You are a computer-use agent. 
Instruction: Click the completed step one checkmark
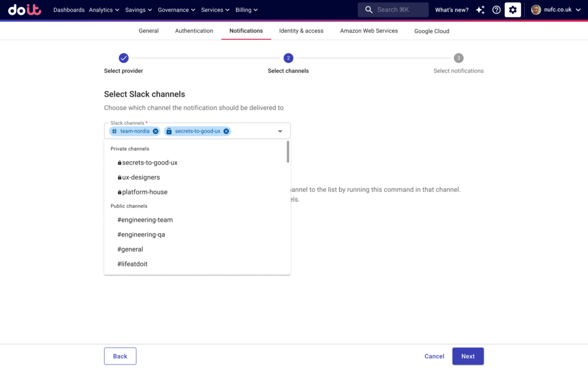tap(123, 58)
